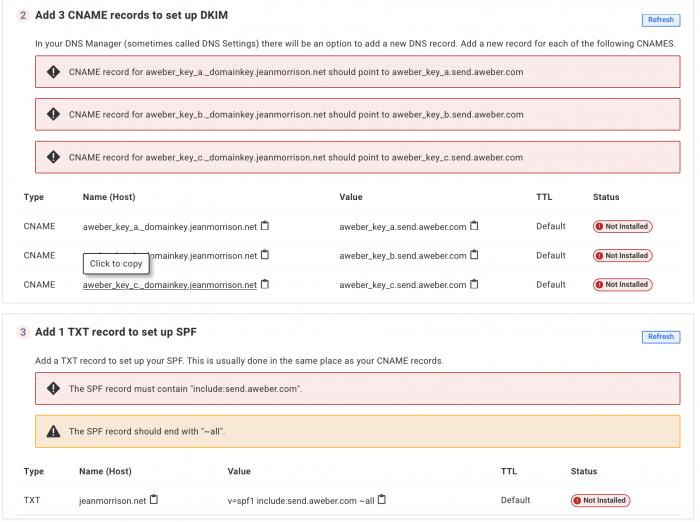This screenshot has height=522, width=700.
Task: Click the error icon in the SPF include alert
Action: coord(54,388)
